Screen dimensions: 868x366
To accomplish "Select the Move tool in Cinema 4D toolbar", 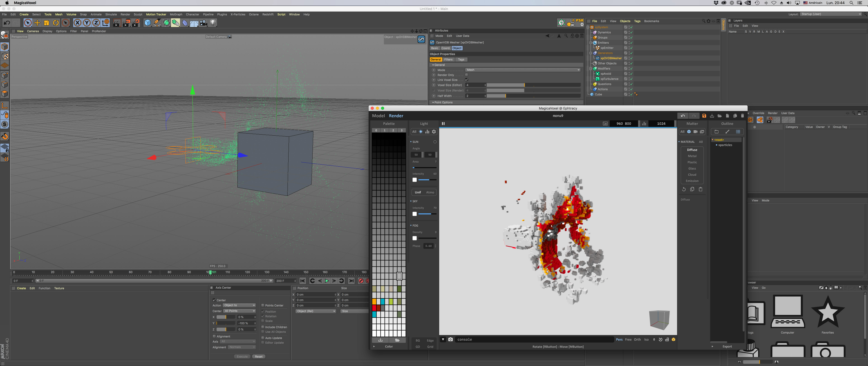I will tap(37, 23).
